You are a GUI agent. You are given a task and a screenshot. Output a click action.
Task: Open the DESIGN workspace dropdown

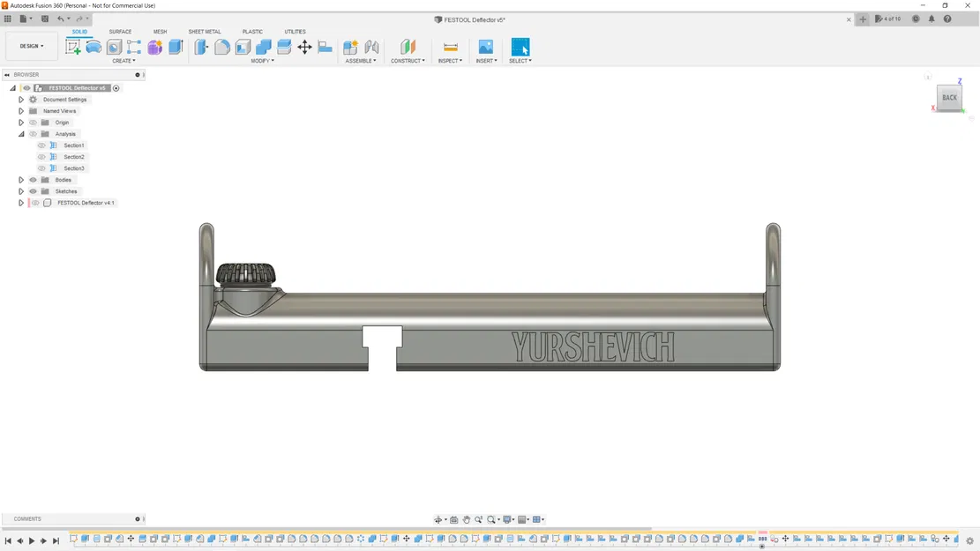pyautogui.click(x=31, y=46)
